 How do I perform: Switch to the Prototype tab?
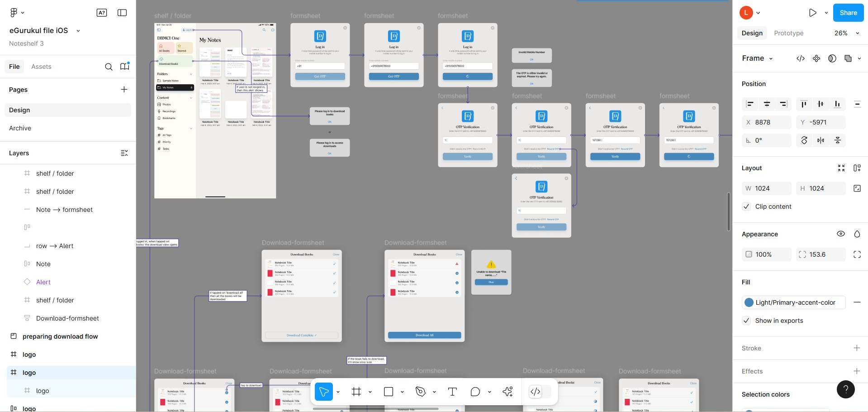[789, 33]
